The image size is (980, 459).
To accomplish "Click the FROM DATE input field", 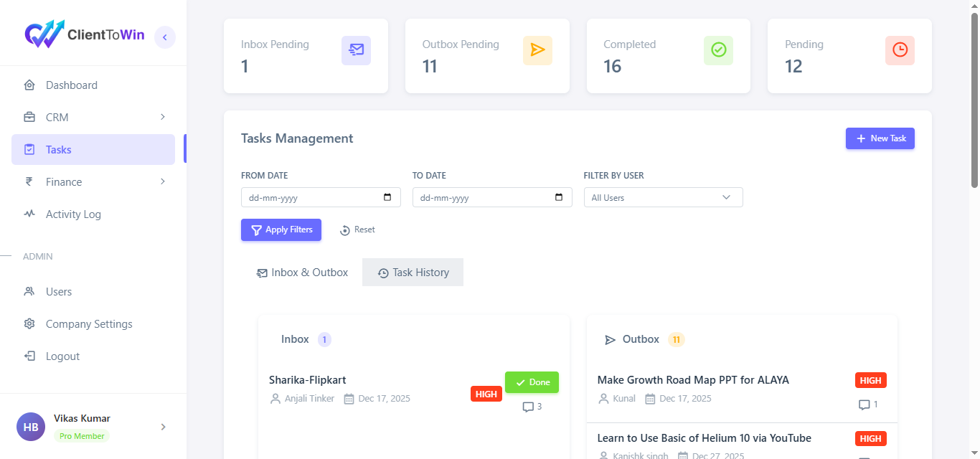I will click(x=321, y=197).
